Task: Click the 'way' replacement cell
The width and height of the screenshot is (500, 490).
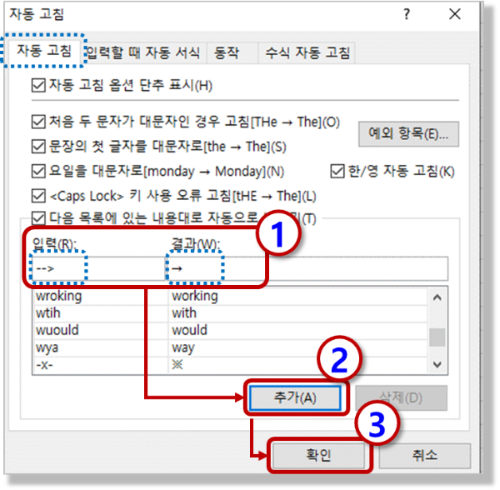Action: 298,348
